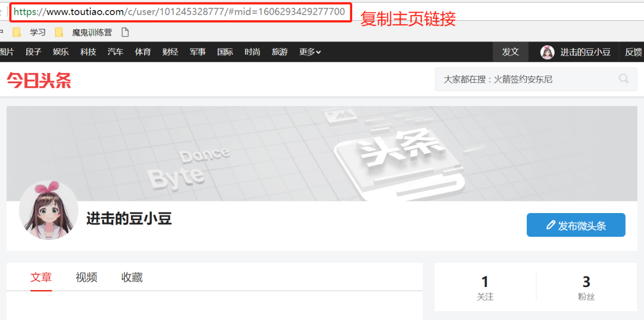The image size is (644, 320).
Task: Click the search magnifier icon
Action: [624, 79]
